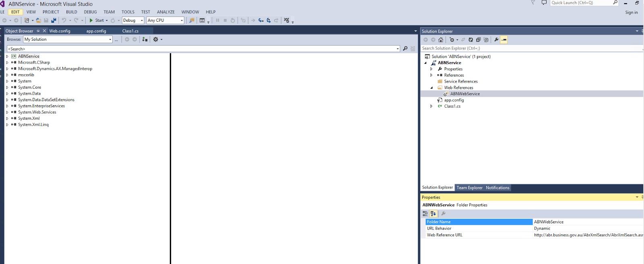This screenshot has height=264, width=644.
Task: Open the Browse My Solution dropdown
Action: pyautogui.click(x=68, y=39)
